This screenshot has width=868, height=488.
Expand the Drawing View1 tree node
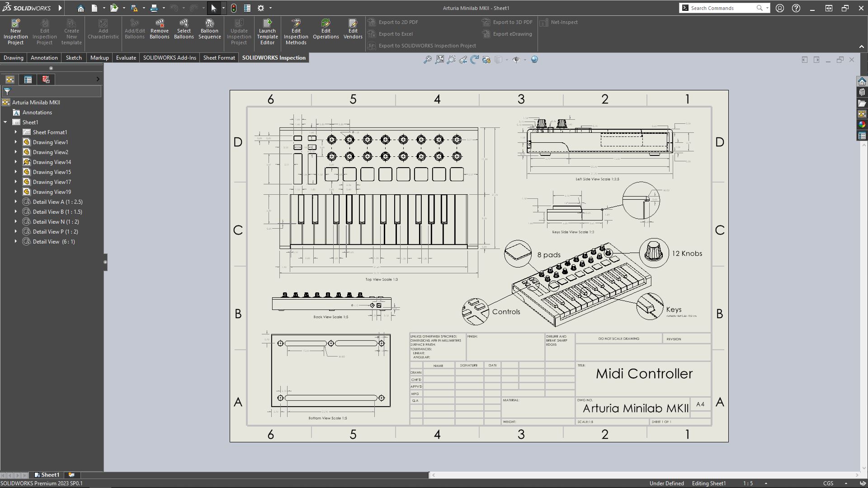tap(16, 142)
